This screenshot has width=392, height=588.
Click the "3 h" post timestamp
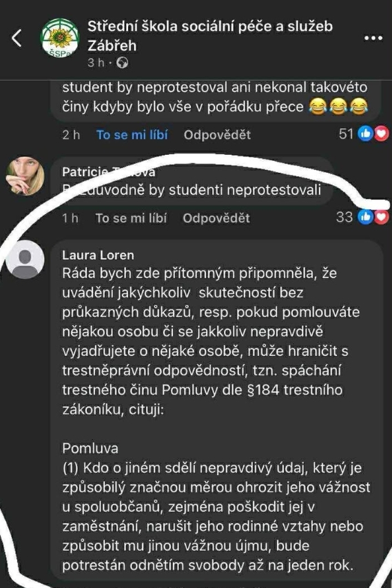96,63
